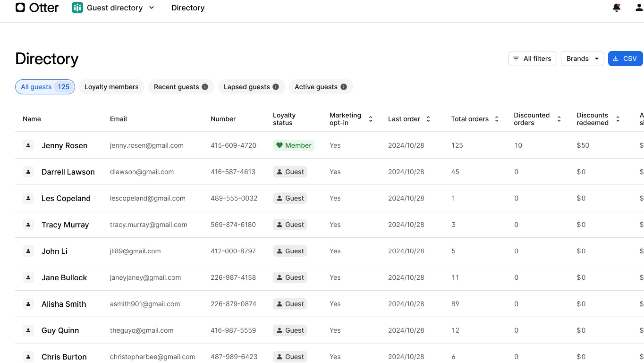Click Jenny Rosen's avatar icon
This screenshot has width=644, height=363.
coord(28,145)
